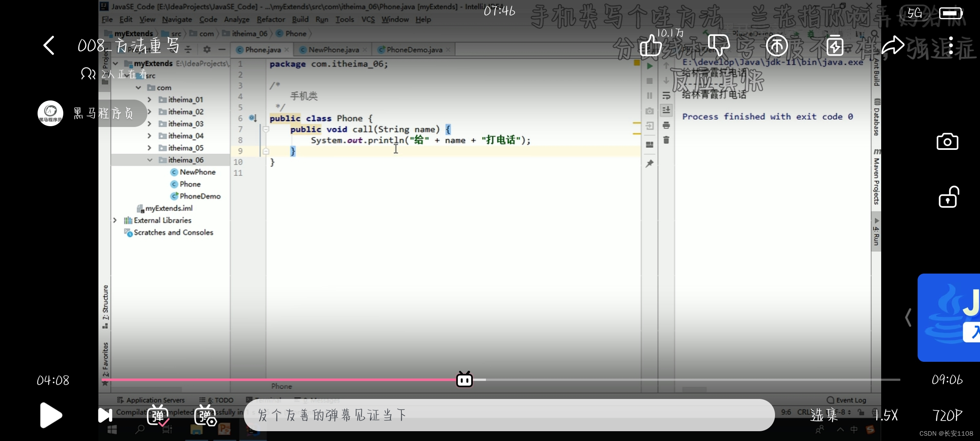Switch to the PhoneDemo.java tab

[414, 50]
